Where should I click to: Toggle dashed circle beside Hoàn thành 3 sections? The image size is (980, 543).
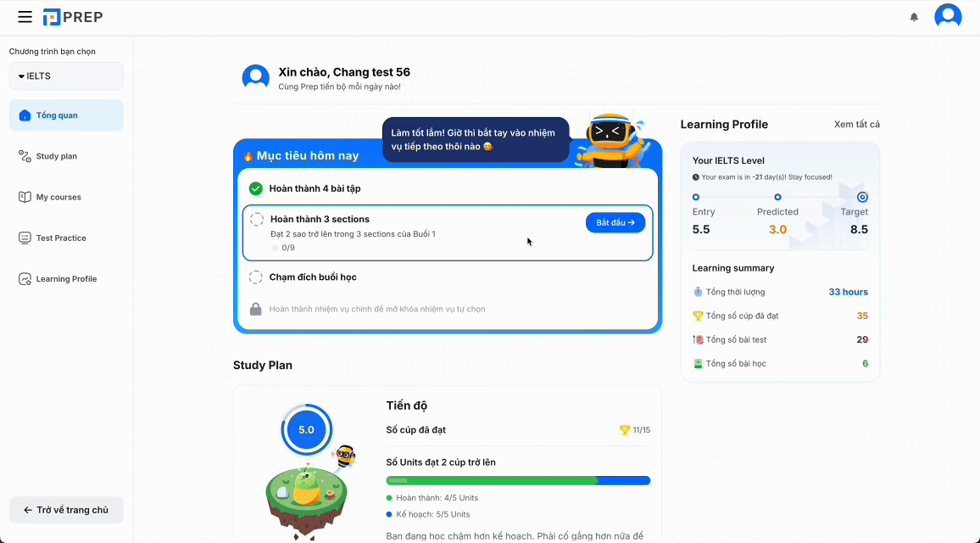click(x=257, y=220)
